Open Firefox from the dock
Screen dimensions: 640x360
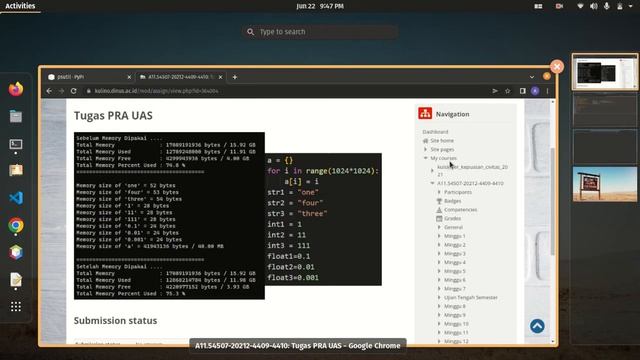(x=16, y=89)
